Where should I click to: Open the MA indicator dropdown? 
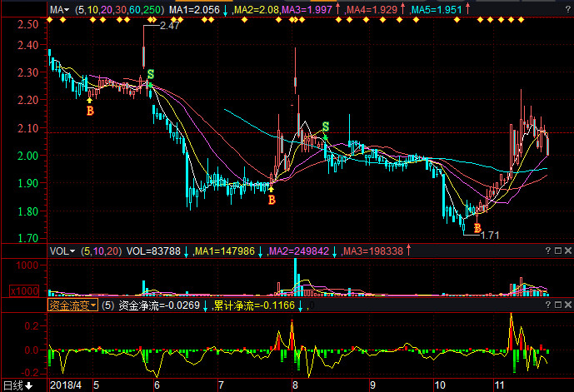[60, 10]
